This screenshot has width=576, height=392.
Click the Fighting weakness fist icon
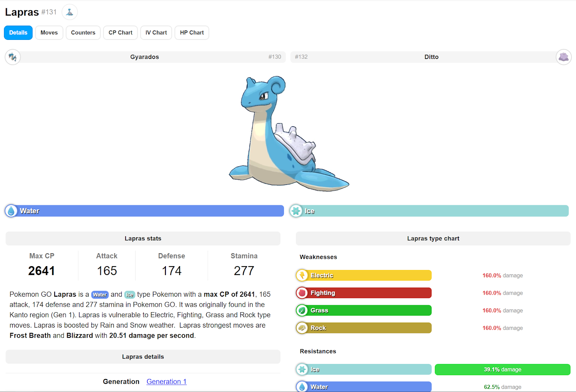[x=302, y=293]
